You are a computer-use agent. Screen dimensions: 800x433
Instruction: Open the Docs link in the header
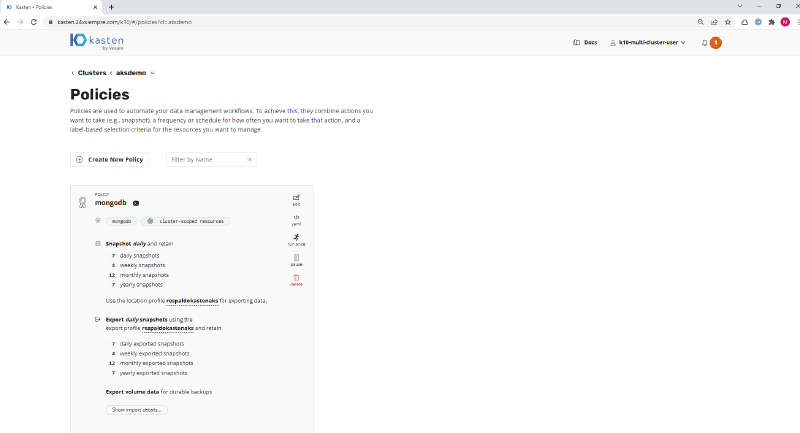(585, 42)
